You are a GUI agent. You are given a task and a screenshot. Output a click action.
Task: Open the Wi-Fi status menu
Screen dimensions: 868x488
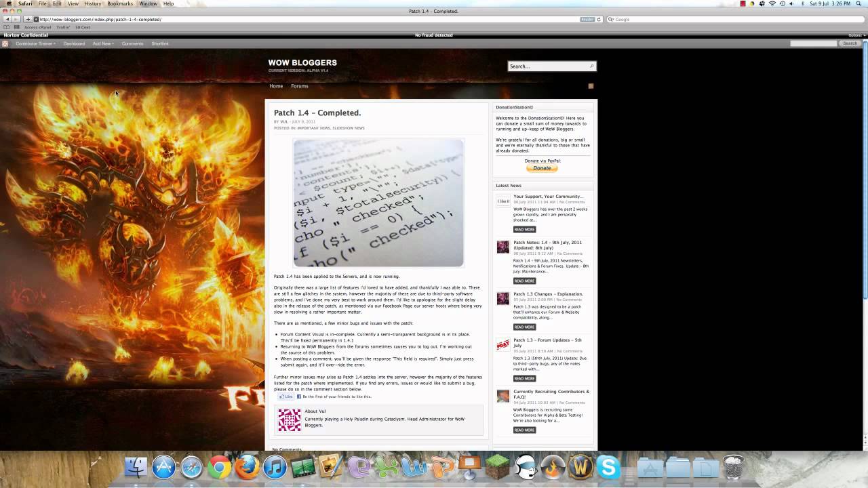coord(772,3)
